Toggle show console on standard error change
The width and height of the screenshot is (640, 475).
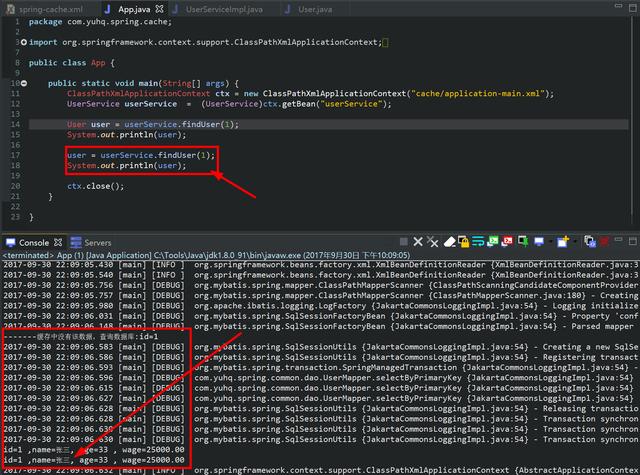507,242
